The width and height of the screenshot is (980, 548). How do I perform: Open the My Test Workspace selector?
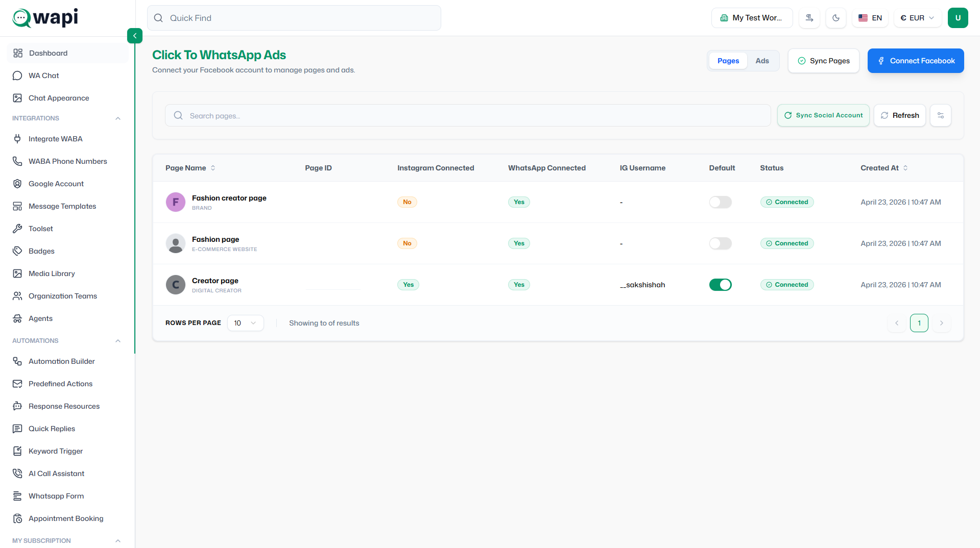pos(752,18)
